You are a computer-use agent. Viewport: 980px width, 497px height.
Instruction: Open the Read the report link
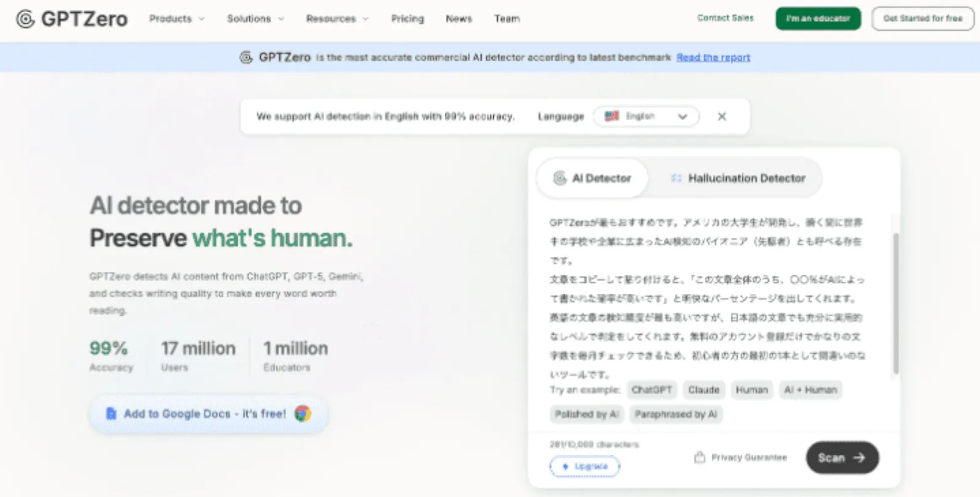(x=713, y=57)
